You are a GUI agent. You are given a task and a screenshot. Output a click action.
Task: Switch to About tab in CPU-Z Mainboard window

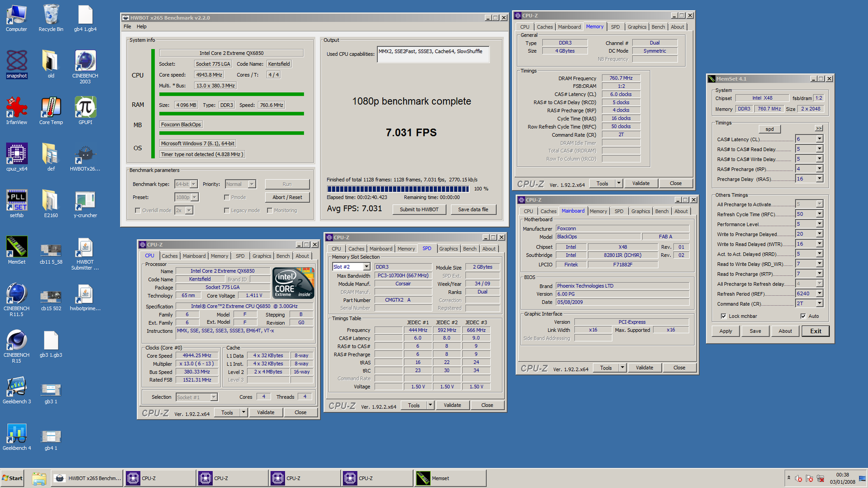(x=681, y=211)
